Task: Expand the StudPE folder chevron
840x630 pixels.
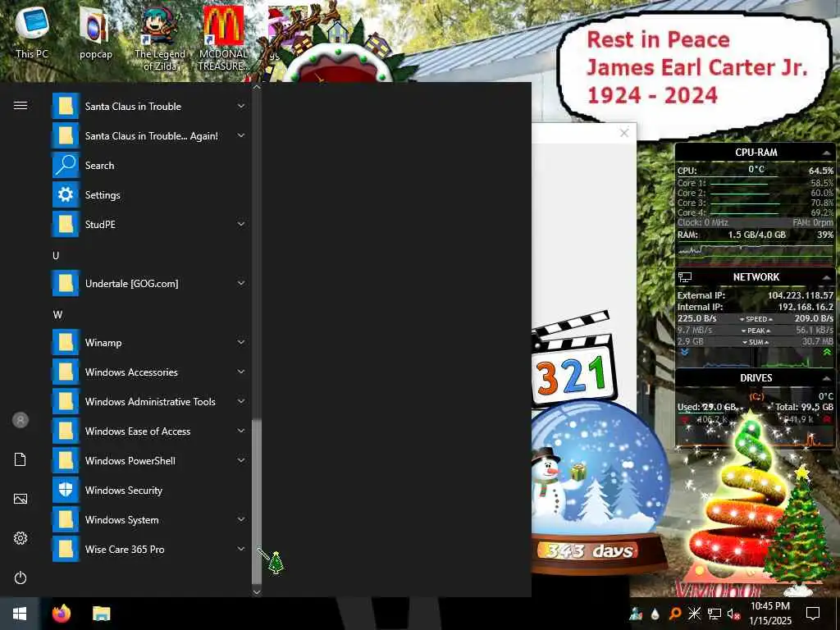Action: coord(241,224)
